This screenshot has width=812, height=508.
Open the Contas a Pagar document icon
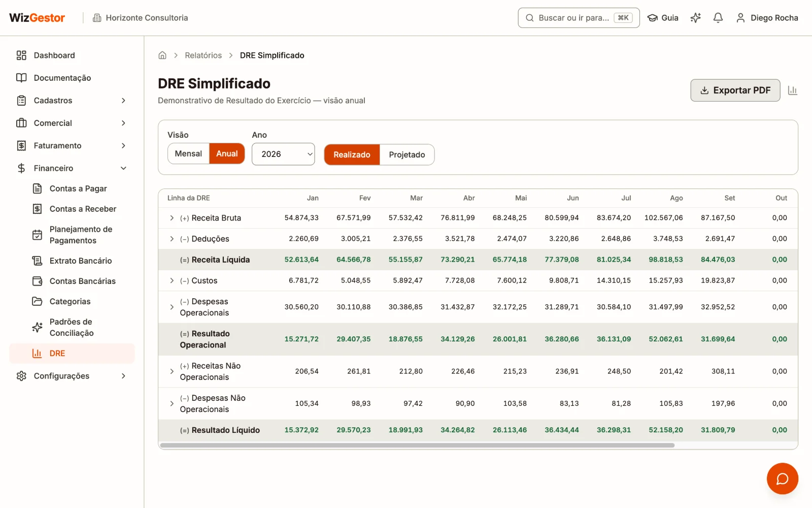(37, 188)
